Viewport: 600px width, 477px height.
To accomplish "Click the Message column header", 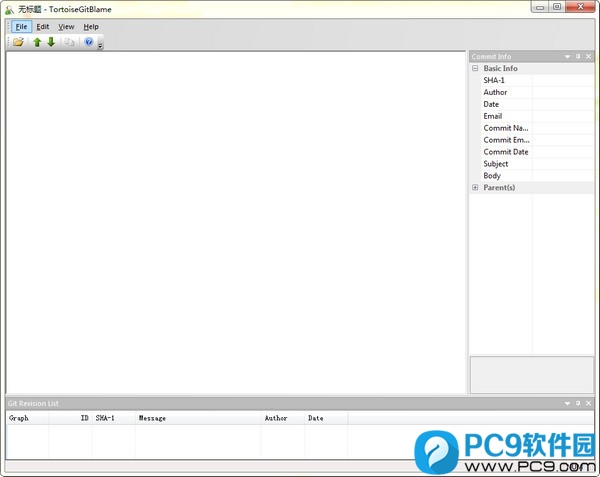I will point(198,418).
